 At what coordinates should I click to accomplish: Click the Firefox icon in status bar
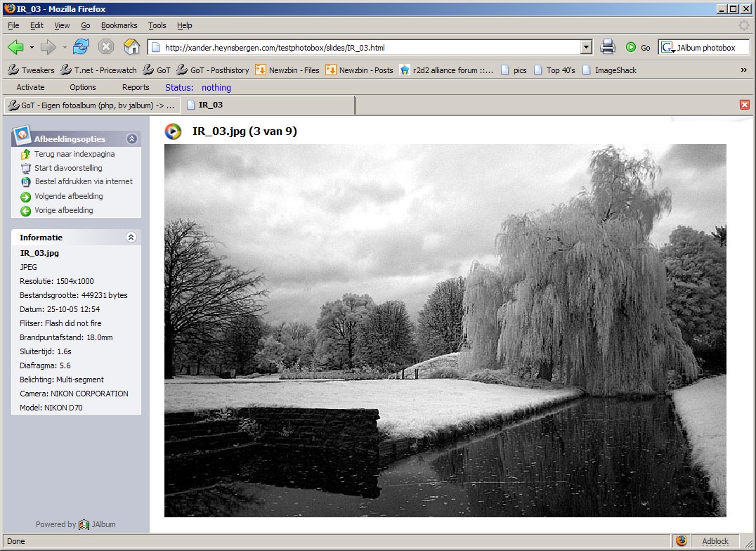(681, 541)
